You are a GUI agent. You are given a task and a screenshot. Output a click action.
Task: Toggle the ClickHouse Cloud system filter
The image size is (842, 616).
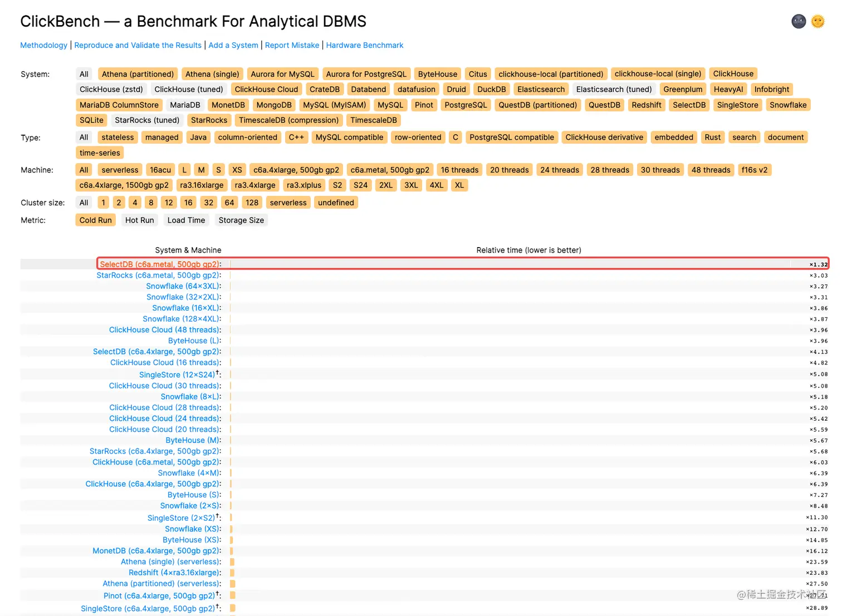tap(266, 89)
